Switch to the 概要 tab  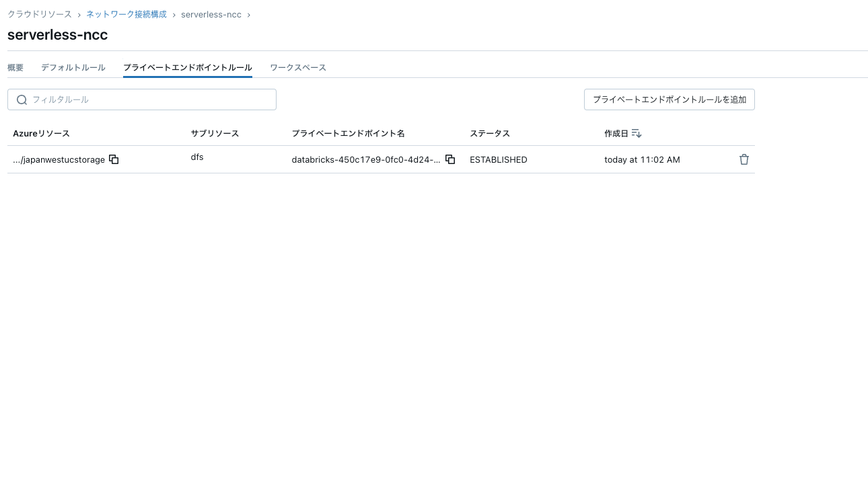point(15,67)
